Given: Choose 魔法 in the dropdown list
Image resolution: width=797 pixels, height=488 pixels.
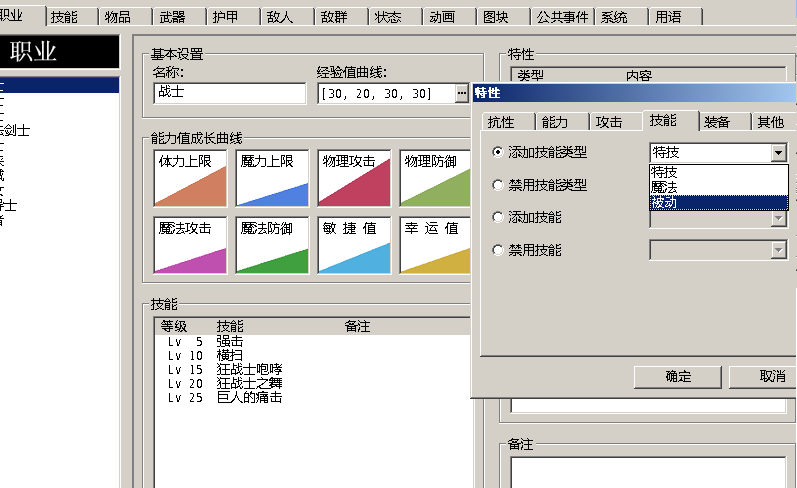Looking at the screenshot, I should pyautogui.click(x=719, y=187).
